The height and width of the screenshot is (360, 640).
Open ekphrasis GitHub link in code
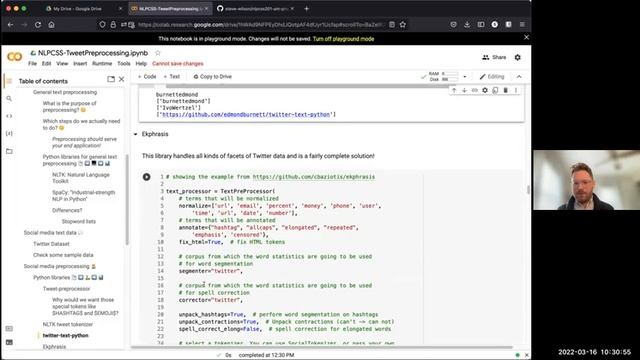313,177
